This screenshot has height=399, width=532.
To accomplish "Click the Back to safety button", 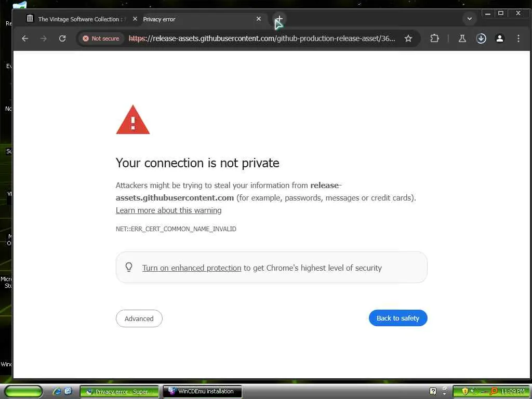I will pos(398,318).
